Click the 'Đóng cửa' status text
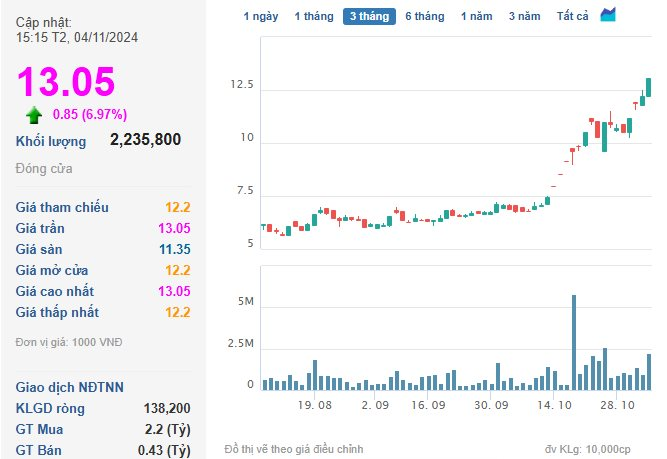The height and width of the screenshot is (459, 667). [x=44, y=168]
